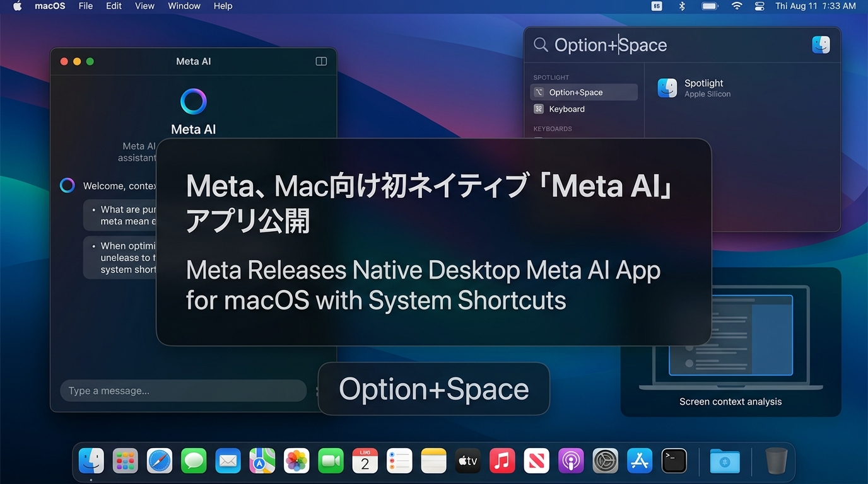Select the Option+Space row in the Spotlight list
Screen dimensions: 868x484
[584, 92]
